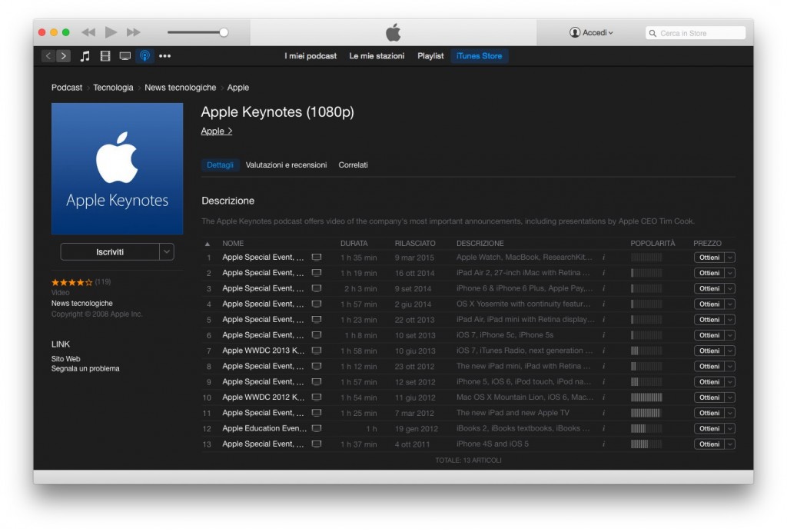Open the Movies section via the film icon
Viewport: 787px width, 532px height.
tap(105, 55)
